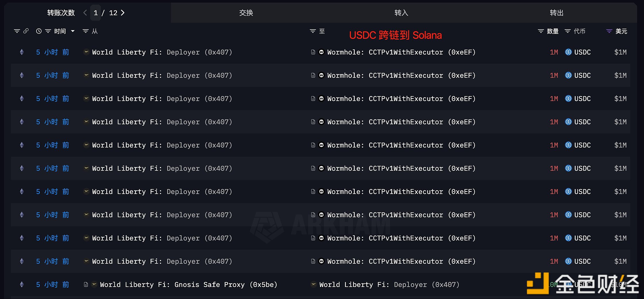Click the filter icon beside 数量 column
644x299 pixels.
(x=541, y=31)
